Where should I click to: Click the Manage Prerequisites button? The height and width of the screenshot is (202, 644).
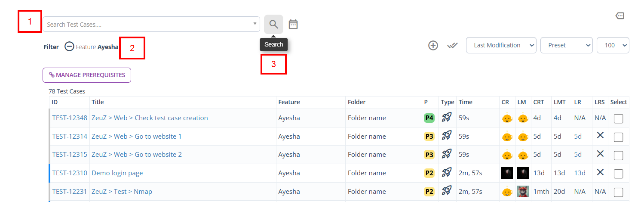click(87, 75)
